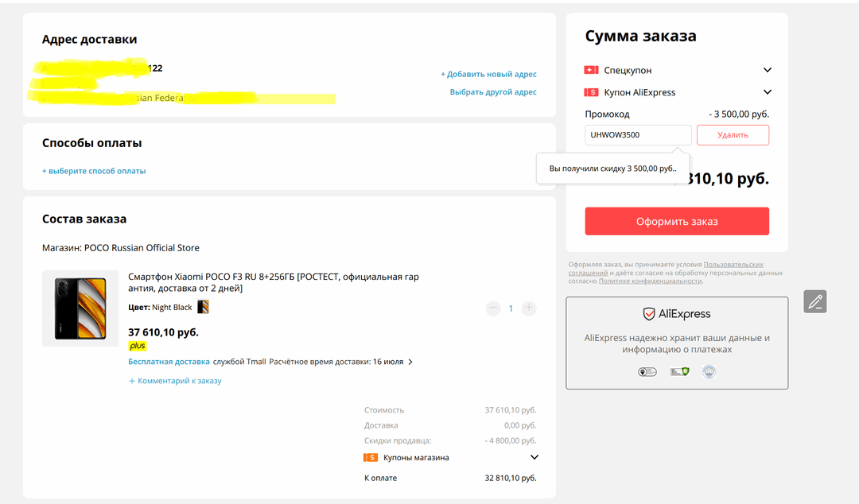
Task: Click the yellow plus badge under price
Action: pyautogui.click(x=138, y=346)
